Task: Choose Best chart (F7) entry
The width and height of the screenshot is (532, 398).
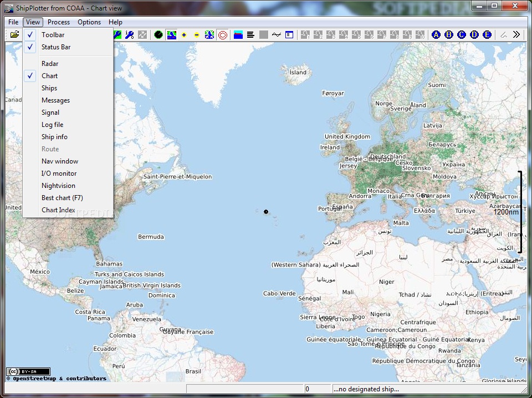Action: [x=68, y=198]
